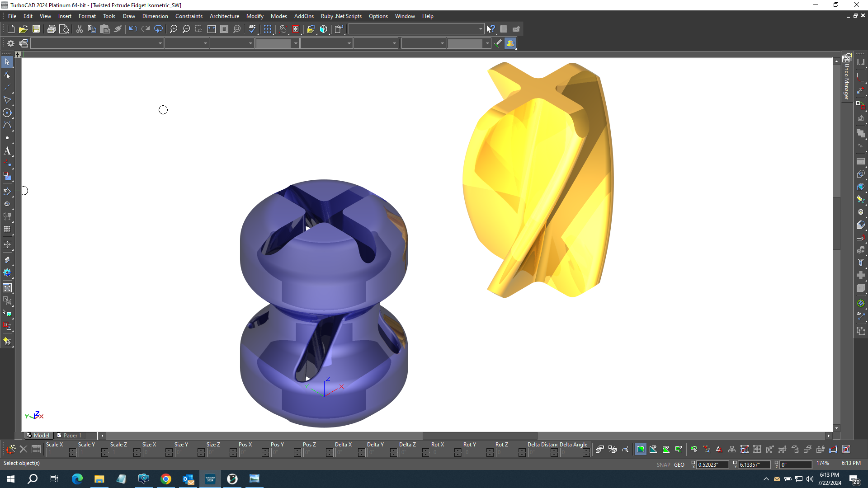Choose the Select arrow tool in left toolbar
The height and width of the screenshot is (488, 868).
coord(7,62)
